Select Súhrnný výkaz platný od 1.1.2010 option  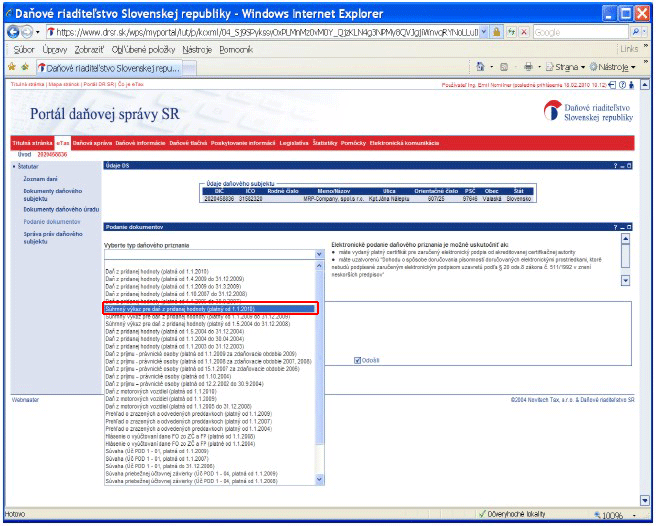coord(210,309)
